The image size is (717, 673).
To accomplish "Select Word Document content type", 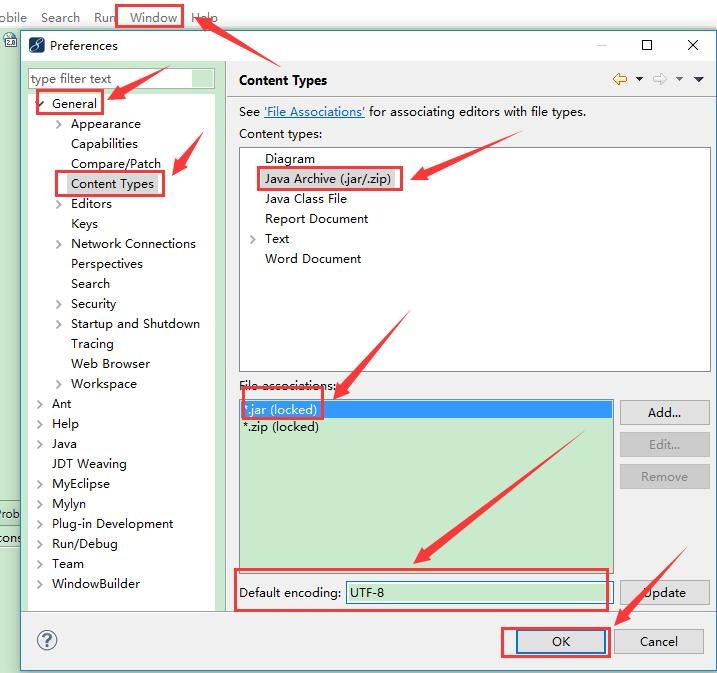I will click(x=313, y=259).
